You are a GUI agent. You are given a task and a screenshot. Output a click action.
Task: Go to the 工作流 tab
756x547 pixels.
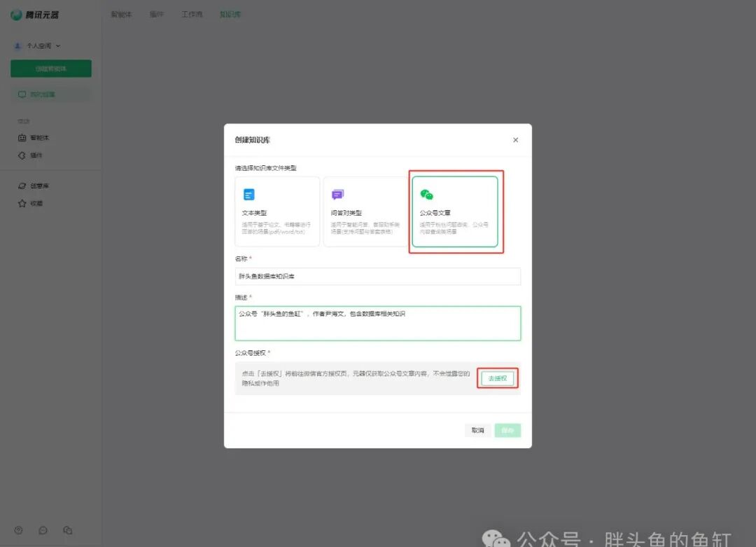(192, 15)
